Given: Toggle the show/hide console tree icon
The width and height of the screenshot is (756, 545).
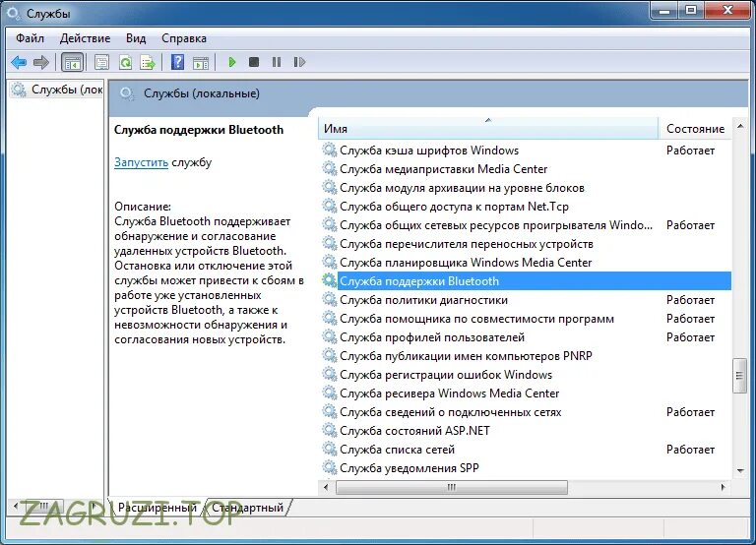Looking at the screenshot, I should [x=72, y=62].
